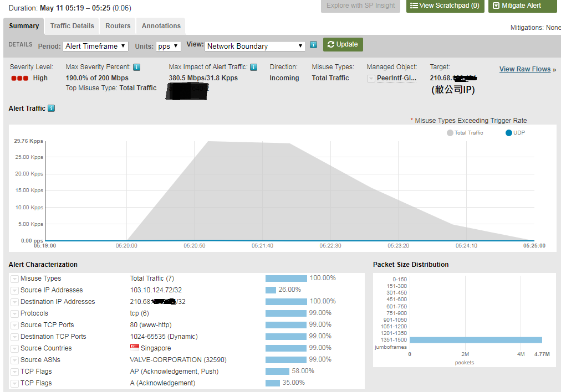Open the PeerIntf managed object menu arrow icon
The width and height of the screenshot is (561, 392).
pyautogui.click(x=371, y=78)
